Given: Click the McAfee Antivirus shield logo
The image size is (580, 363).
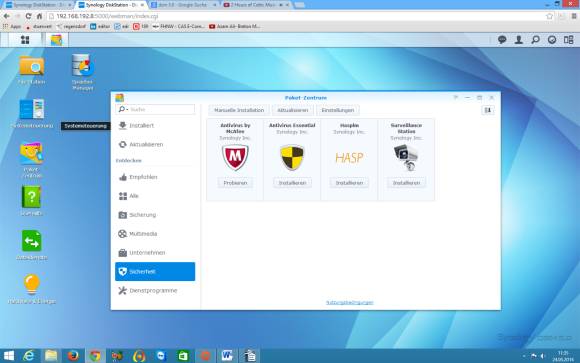Looking at the screenshot, I should [235, 157].
